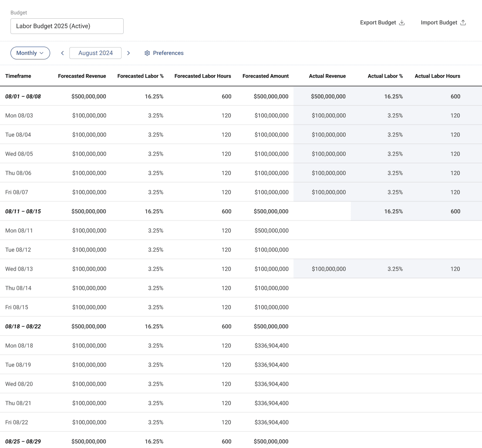Open the Labor Budget 2025 selector
Screen dimensions: 482x448
click(67, 26)
